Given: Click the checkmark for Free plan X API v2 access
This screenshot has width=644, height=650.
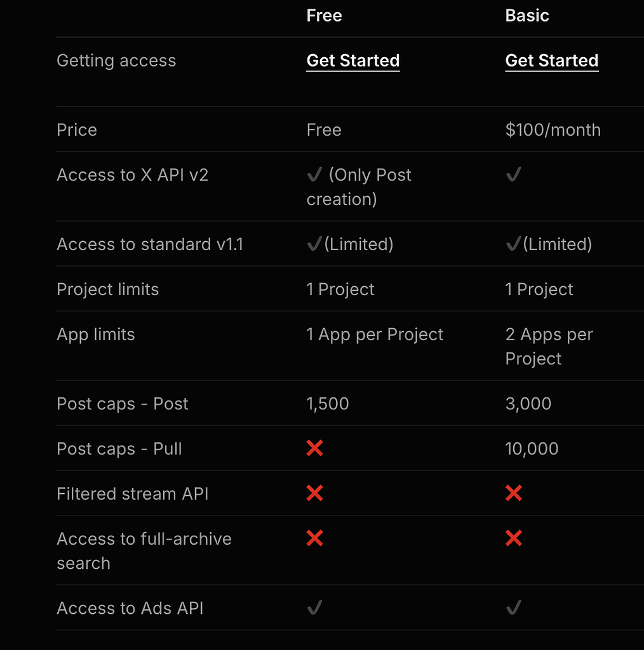Looking at the screenshot, I should tap(314, 175).
